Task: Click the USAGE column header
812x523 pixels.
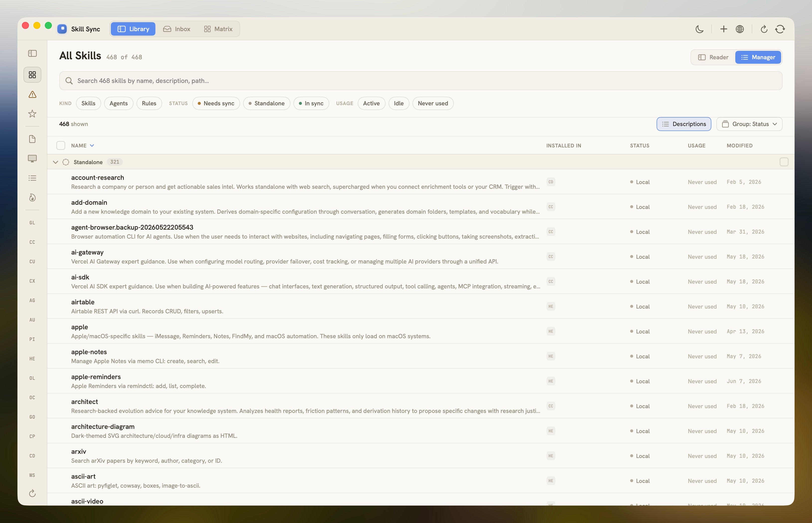Action: click(696, 146)
